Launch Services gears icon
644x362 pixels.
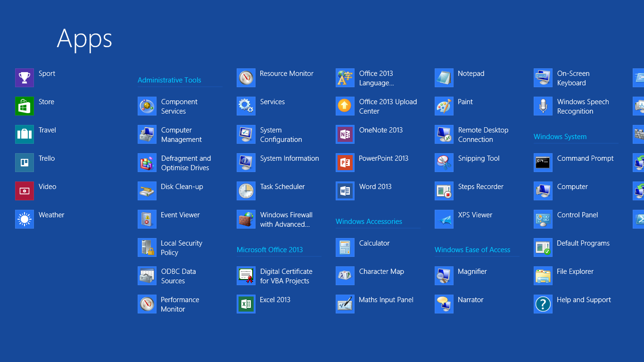246,106
